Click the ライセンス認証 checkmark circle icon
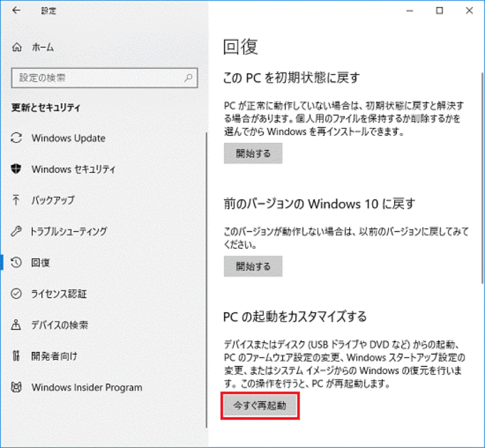This screenshot has width=485, height=448. [x=16, y=294]
